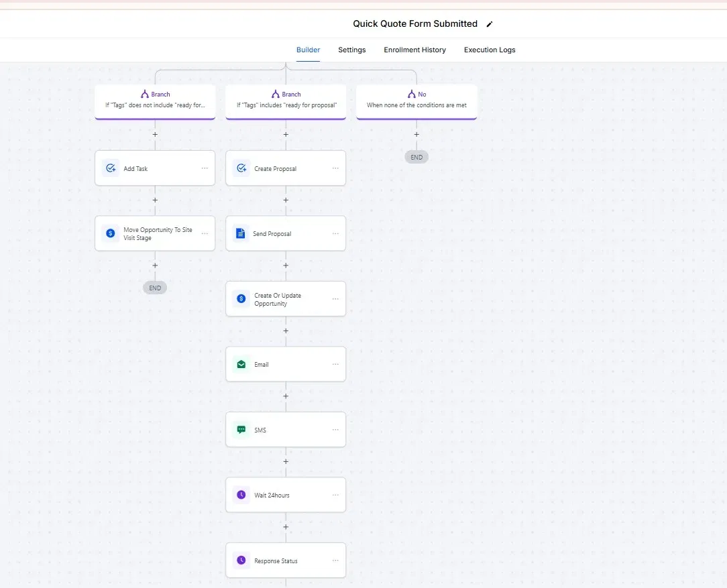
Task: Click the Add Task step icon
Action: (111, 168)
